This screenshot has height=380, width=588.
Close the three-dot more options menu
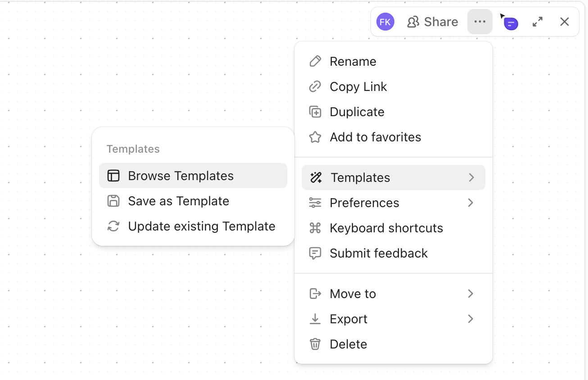tap(479, 22)
